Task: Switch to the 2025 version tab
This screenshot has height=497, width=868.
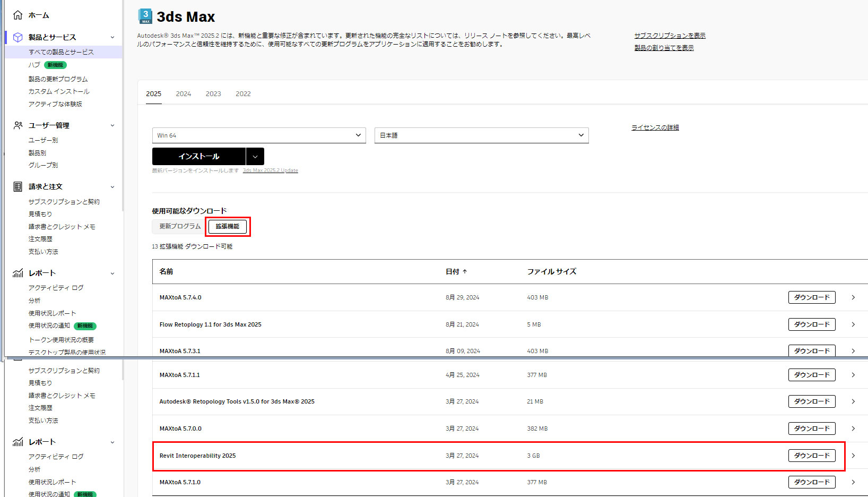Action: click(x=154, y=94)
